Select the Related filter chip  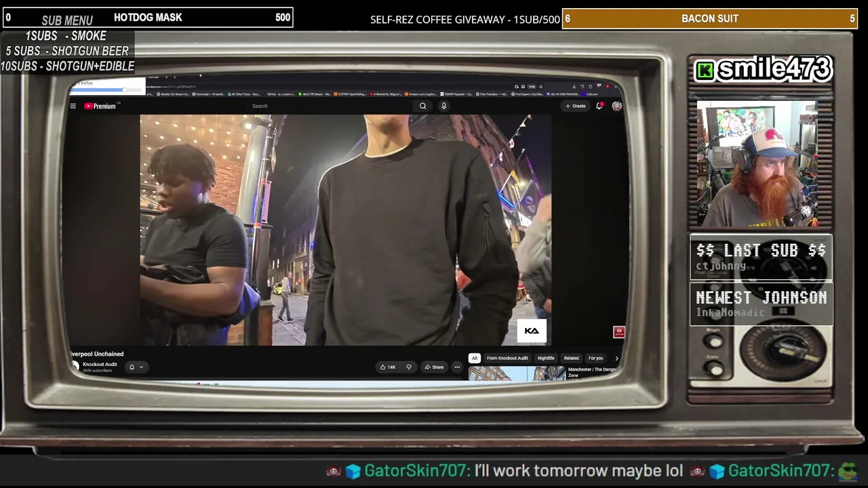point(572,358)
